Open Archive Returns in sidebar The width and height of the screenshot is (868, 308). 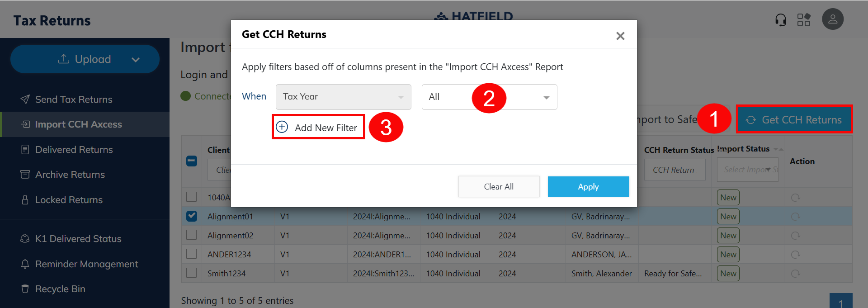point(70,175)
